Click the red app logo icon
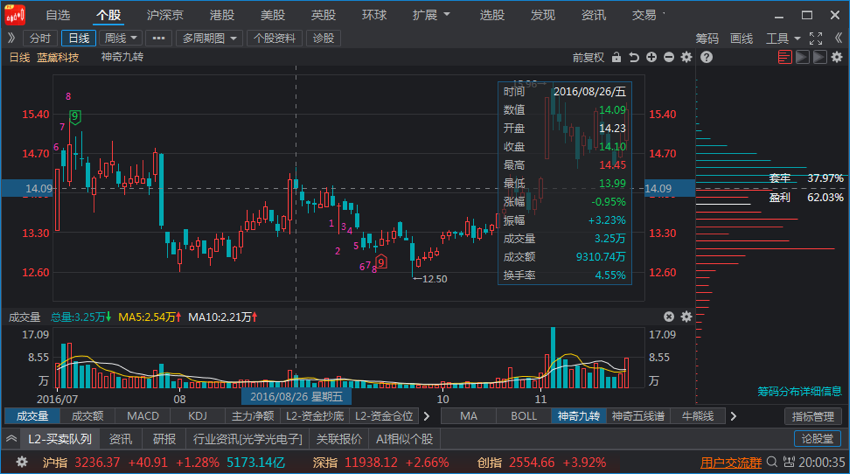 pyautogui.click(x=15, y=15)
